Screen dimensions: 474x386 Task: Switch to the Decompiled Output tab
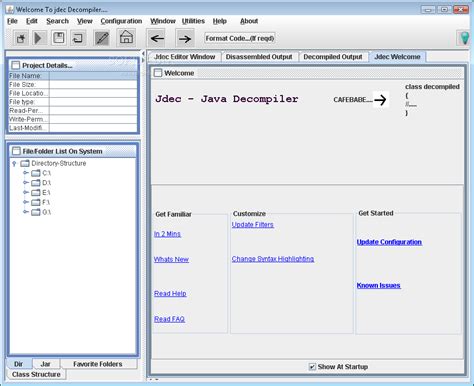point(333,57)
